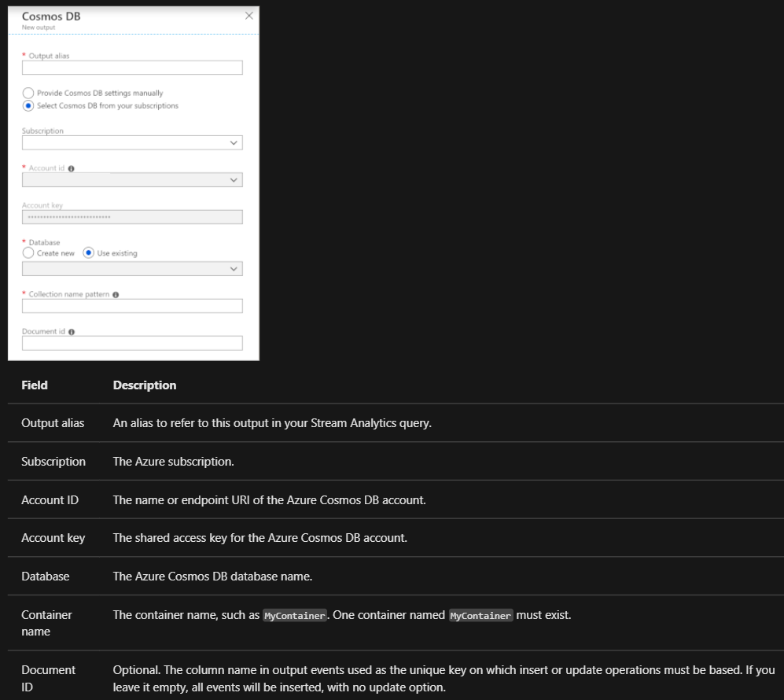The height and width of the screenshot is (700, 784).
Task: Click the Field column header
Action: click(34, 385)
